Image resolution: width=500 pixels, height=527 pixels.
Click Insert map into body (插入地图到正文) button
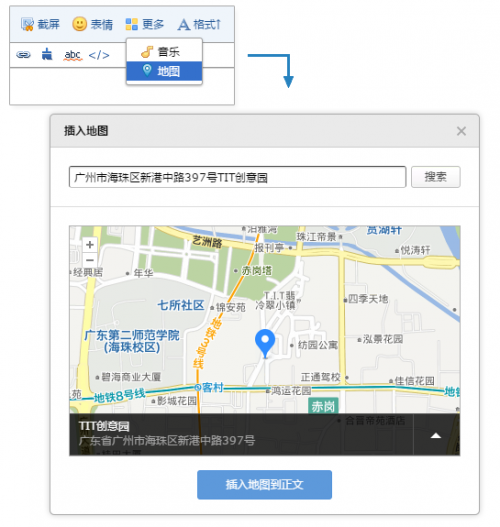264,485
